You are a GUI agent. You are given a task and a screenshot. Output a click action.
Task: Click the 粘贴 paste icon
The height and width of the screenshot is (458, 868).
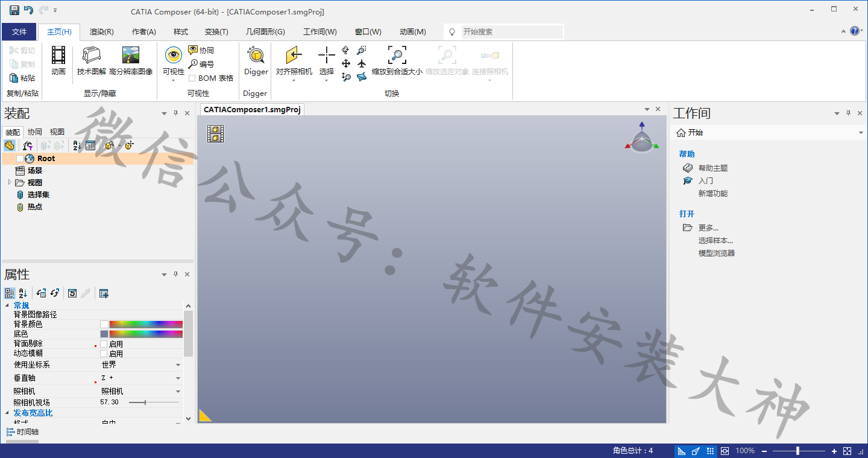click(14, 78)
